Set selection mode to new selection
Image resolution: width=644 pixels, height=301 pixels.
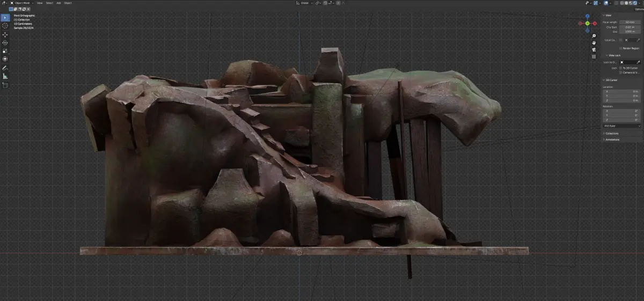click(11, 9)
